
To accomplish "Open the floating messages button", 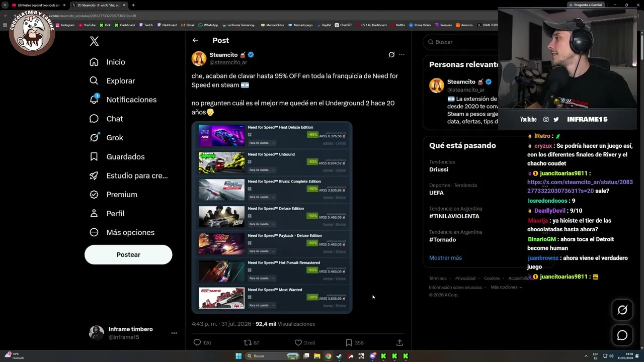I will [622, 335].
